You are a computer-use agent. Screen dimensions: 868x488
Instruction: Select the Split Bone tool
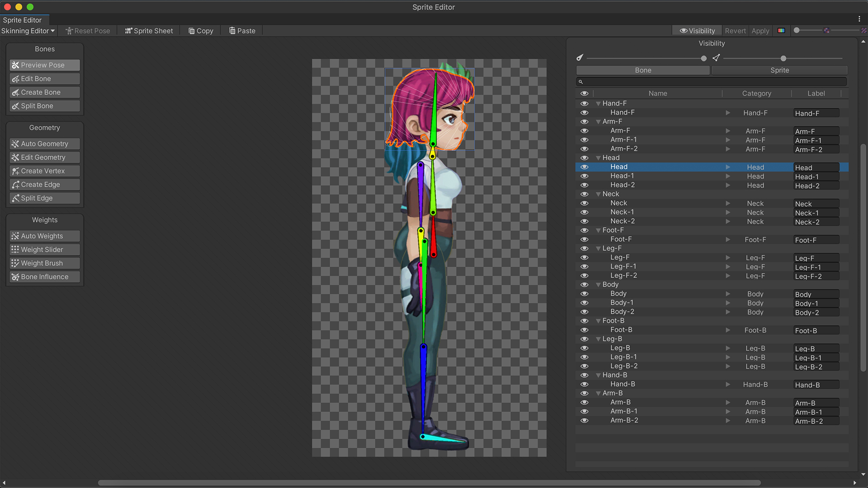pos(44,105)
